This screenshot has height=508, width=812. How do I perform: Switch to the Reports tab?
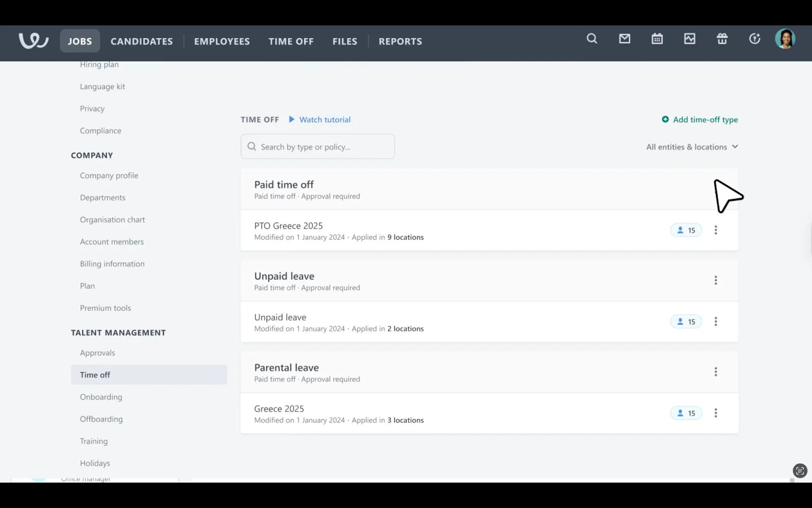coord(400,41)
